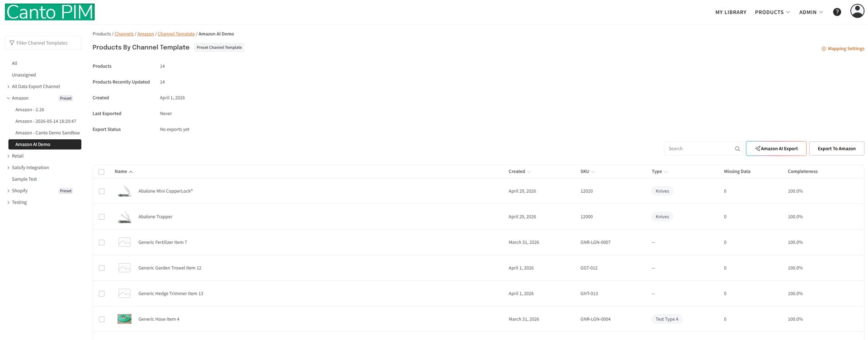This screenshot has height=340, width=868.
Task: Open the ADMIN dropdown menu
Action: point(811,12)
